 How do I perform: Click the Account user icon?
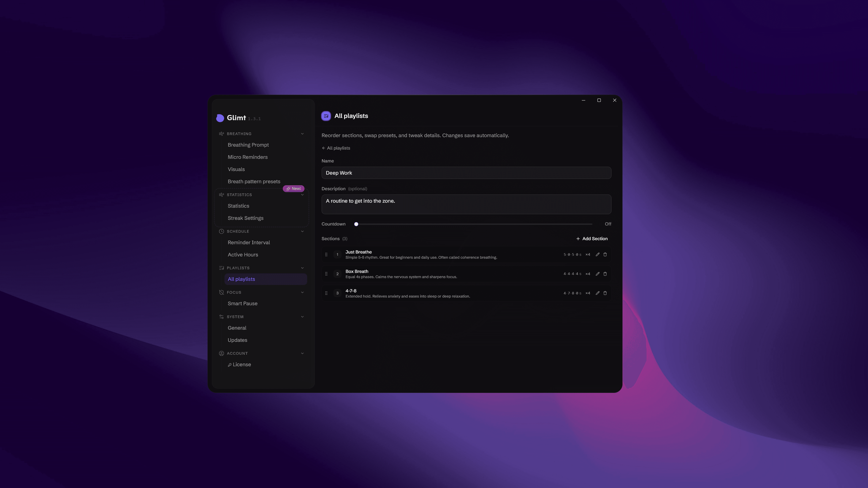(x=221, y=353)
